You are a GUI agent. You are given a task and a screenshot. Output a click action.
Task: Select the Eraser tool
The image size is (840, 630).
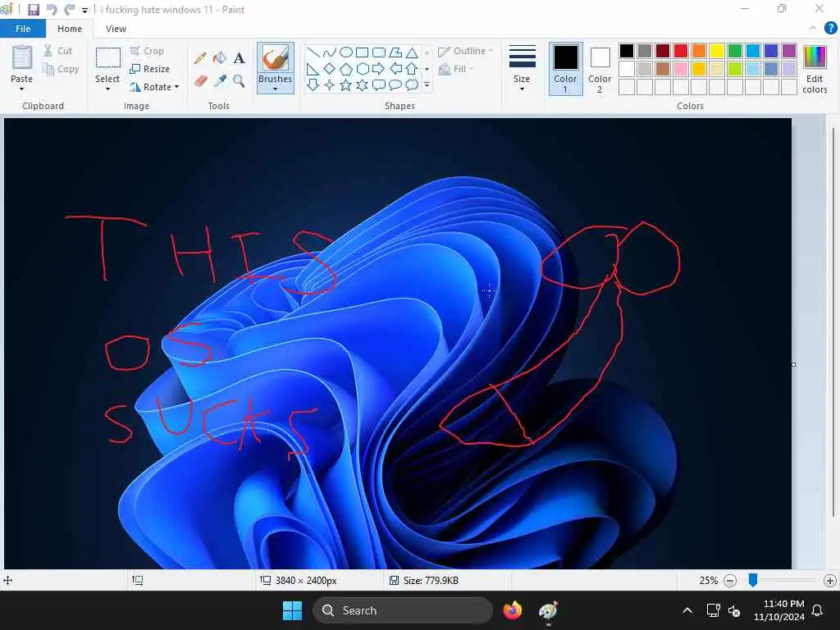(200, 81)
